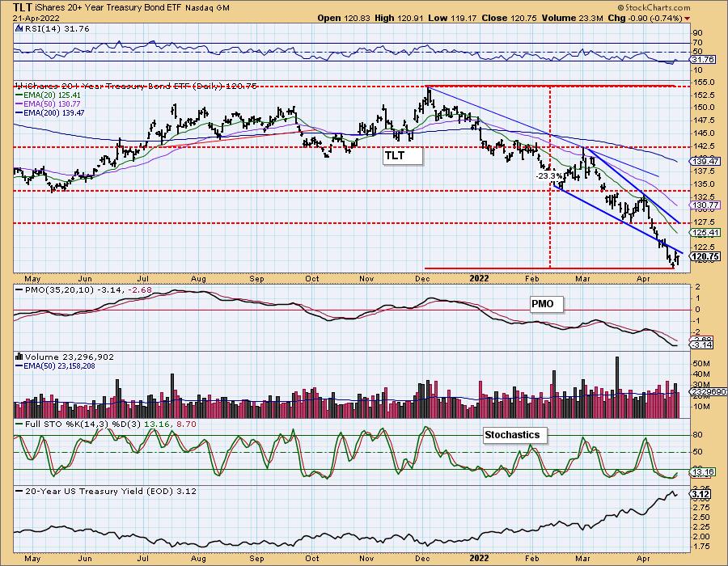Select the date 21-Apr-2022

(x=36, y=18)
